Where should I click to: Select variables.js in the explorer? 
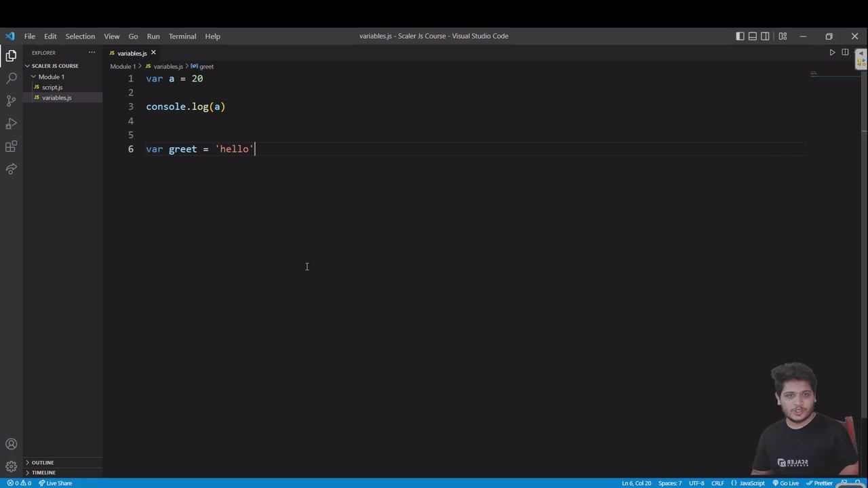tap(63, 98)
